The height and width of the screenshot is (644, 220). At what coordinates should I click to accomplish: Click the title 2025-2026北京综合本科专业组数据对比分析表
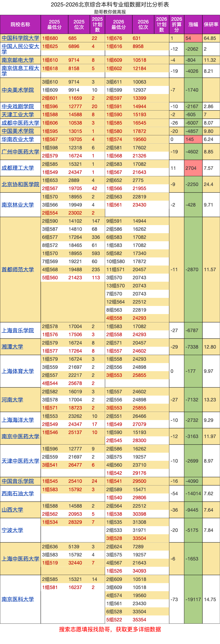pos(110,5)
